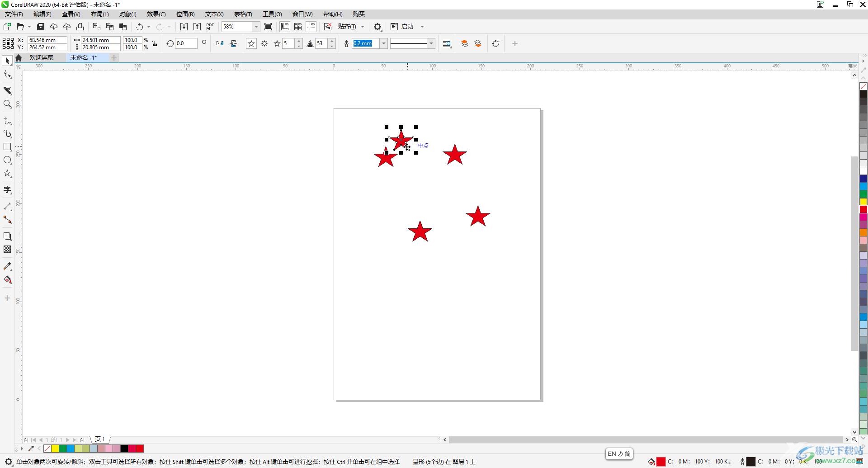Expand the Open file dropdown arrow
This screenshot has width=868, height=468.
click(x=29, y=27)
